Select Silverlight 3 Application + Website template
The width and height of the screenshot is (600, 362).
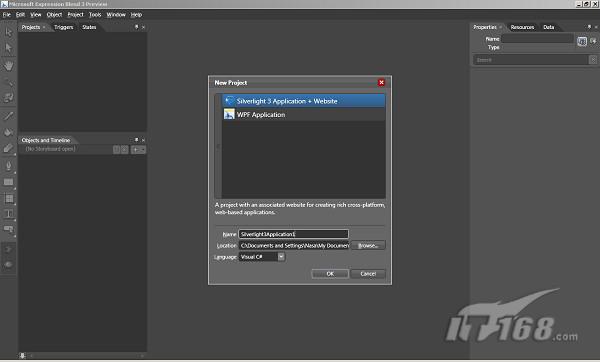pos(303,101)
